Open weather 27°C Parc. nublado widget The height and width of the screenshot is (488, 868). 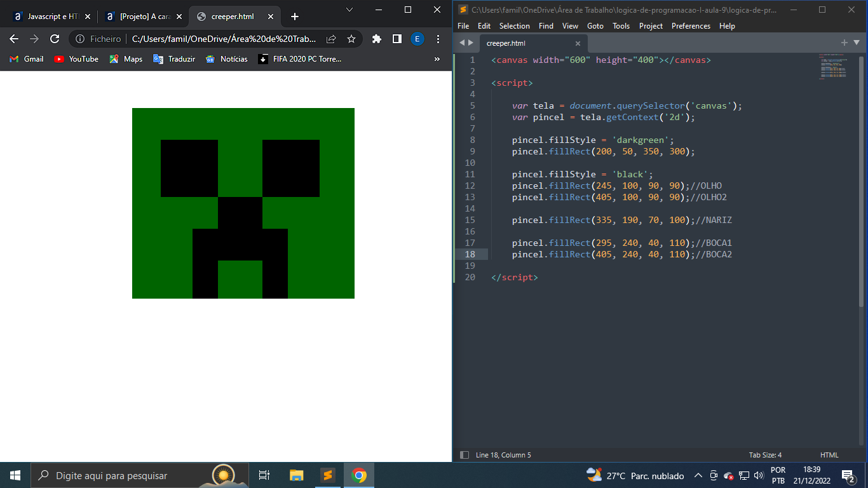click(635, 475)
